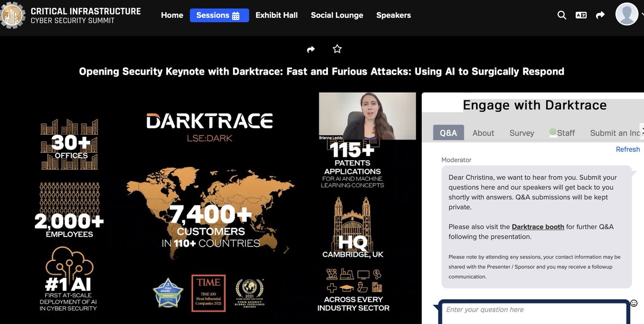Image resolution: width=644 pixels, height=324 pixels.
Task: Open the Survey tab
Action: pyautogui.click(x=522, y=133)
